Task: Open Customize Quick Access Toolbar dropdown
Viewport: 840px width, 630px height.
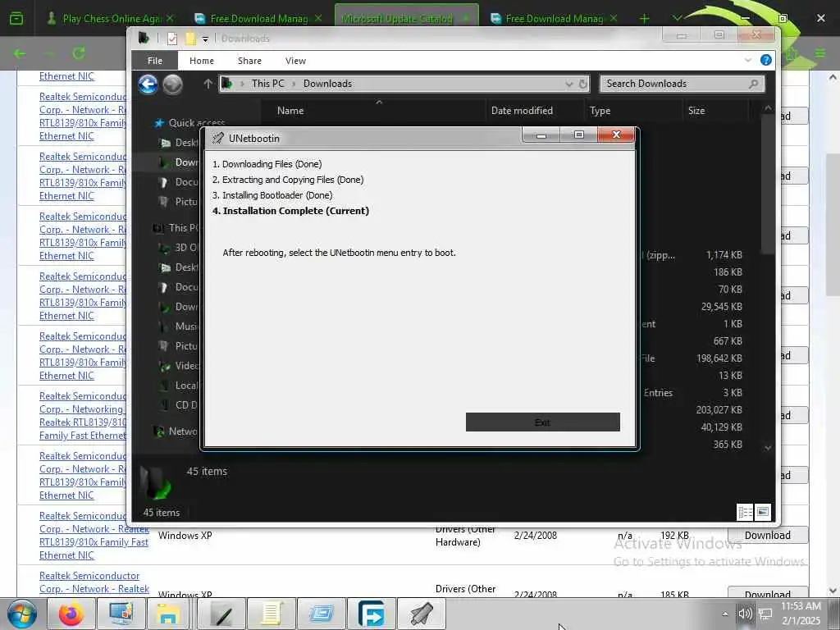Action: pos(205,39)
